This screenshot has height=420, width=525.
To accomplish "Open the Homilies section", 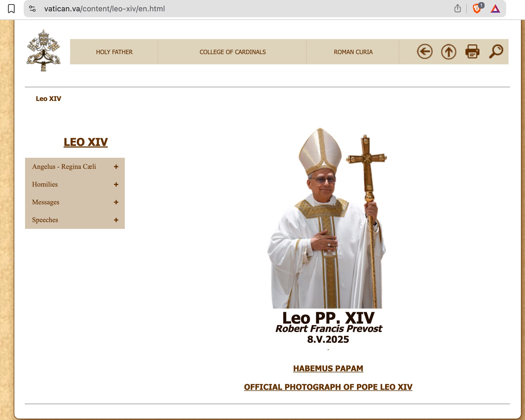I will (45, 184).
